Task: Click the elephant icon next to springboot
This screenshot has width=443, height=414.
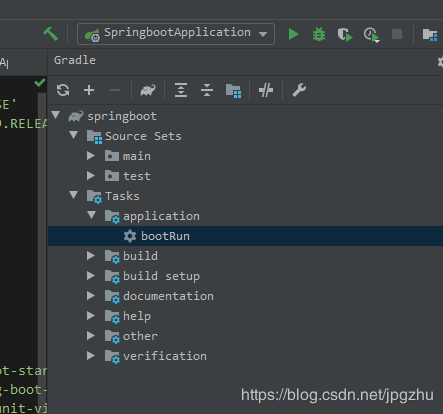Action: pos(76,116)
